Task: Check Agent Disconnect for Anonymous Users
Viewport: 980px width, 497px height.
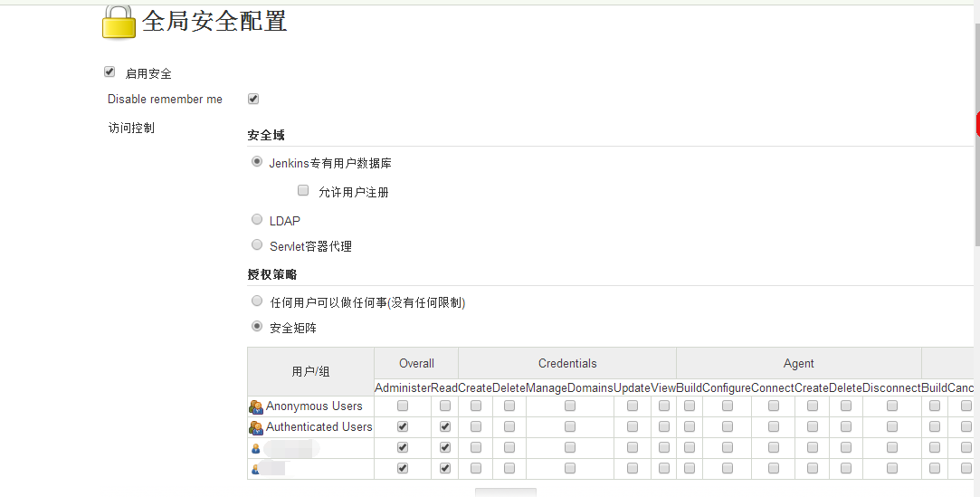Action: click(x=892, y=406)
